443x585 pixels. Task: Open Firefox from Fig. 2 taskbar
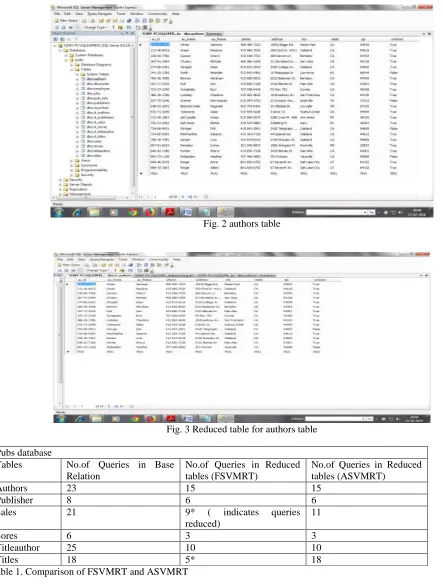[x=150, y=212]
